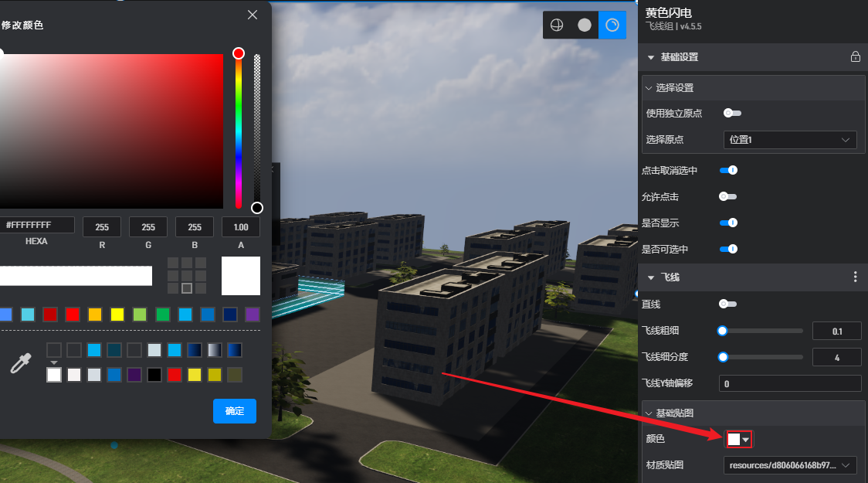868x483 pixels.
Task: Select the solid sphere view mode
Action: point(585,25)
